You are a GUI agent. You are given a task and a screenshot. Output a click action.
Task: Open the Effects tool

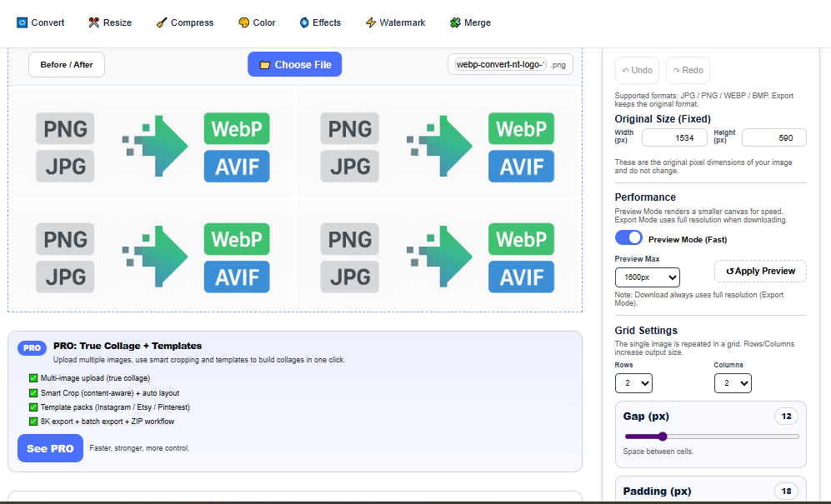coord(320,22)
